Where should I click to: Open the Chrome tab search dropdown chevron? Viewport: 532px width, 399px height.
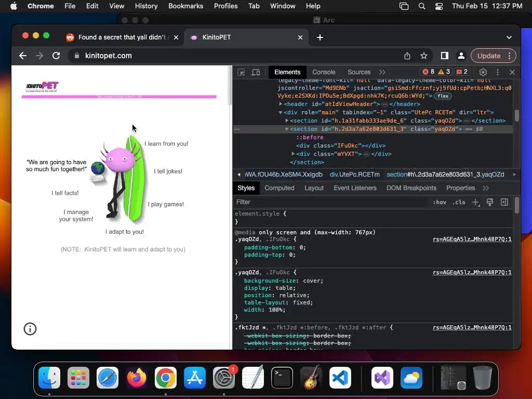(509, 37)
